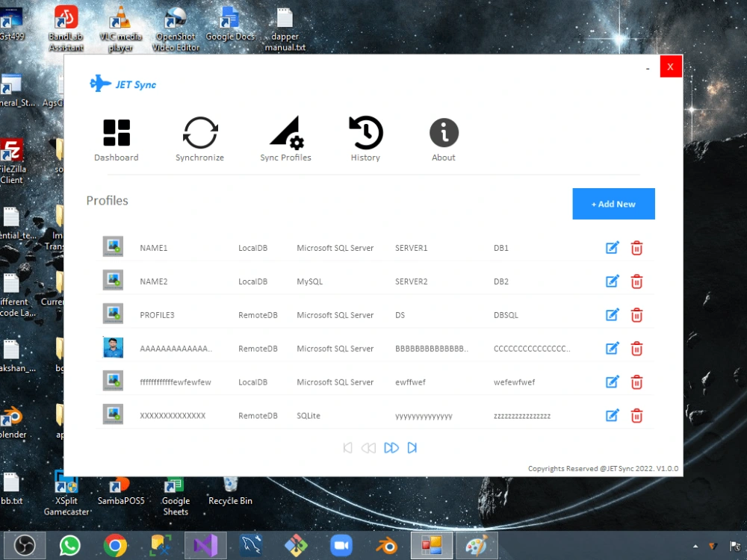
Task: Launch Google Chrome from the taskbar
Action: pos(115,544)
